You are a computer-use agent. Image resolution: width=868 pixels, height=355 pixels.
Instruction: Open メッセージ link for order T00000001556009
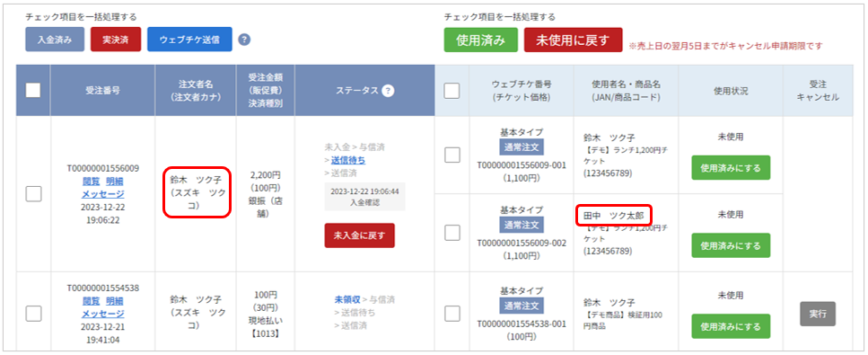(103, 193)
